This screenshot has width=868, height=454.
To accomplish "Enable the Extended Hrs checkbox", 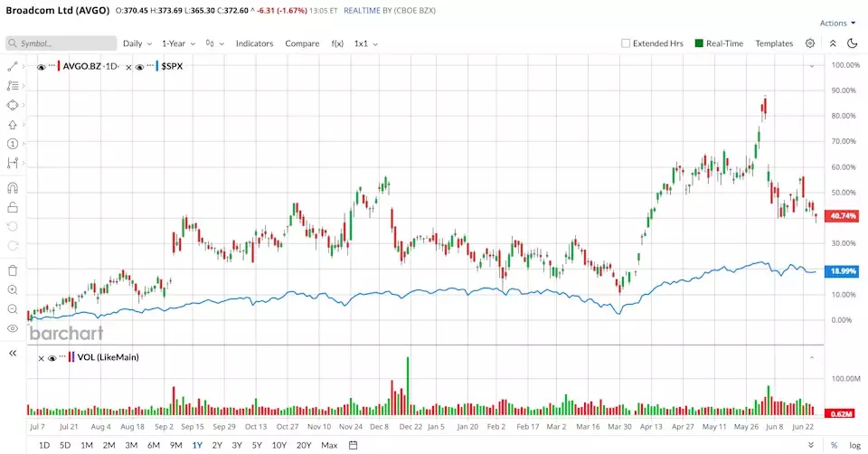I will 626,43.
